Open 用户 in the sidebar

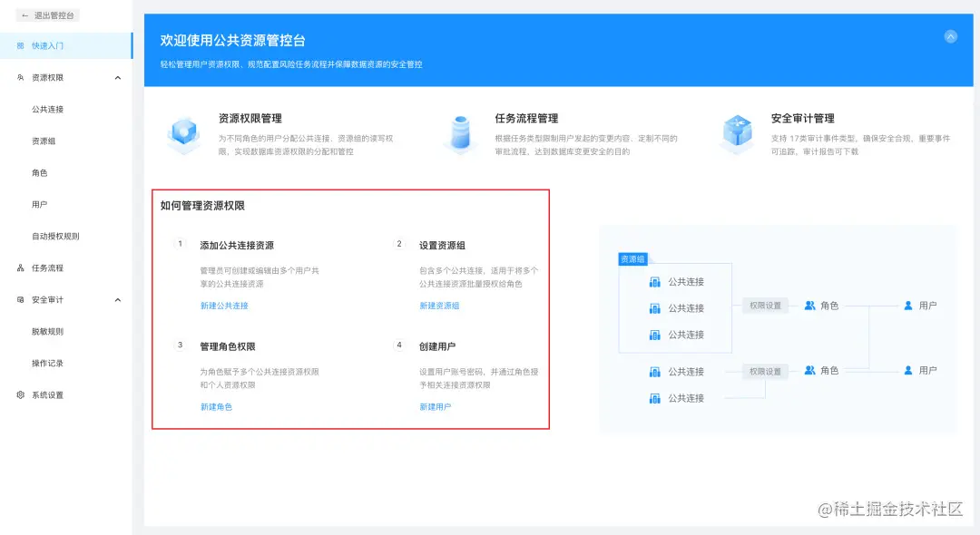tap(39, 205)
